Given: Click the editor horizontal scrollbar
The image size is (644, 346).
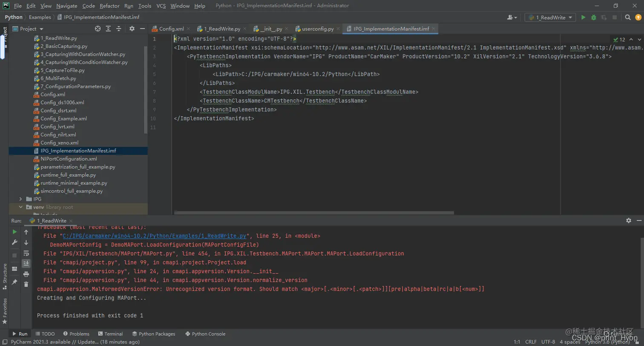Looking at the screenshot, I should point(314,212).
